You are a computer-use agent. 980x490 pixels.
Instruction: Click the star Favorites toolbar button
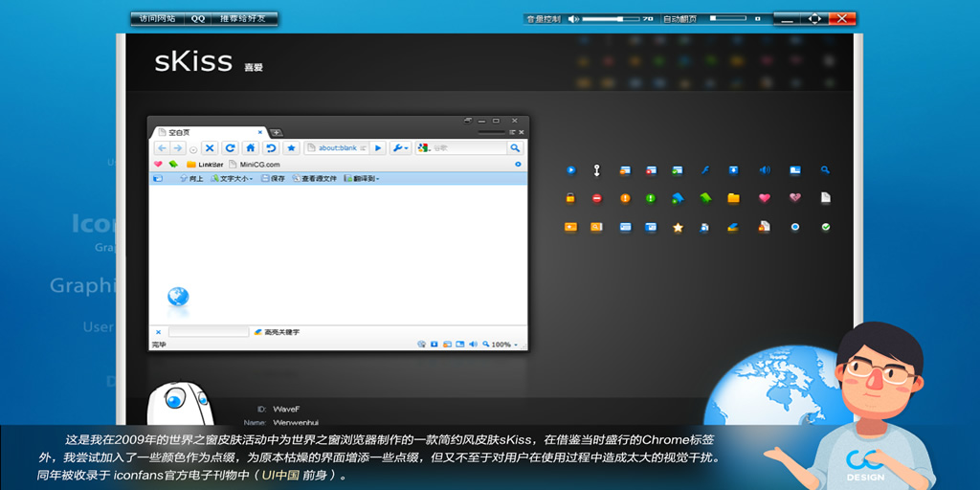tap(291, 148)
